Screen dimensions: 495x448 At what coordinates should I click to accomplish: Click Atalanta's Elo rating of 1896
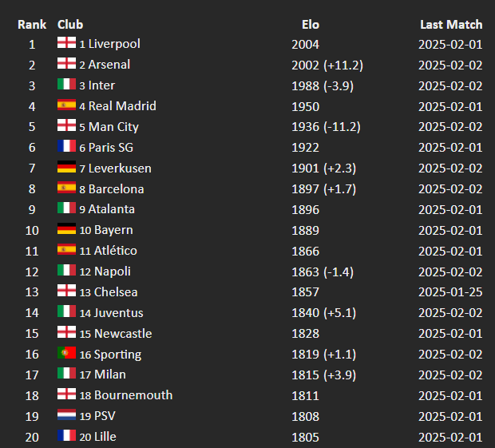[305, 209]
